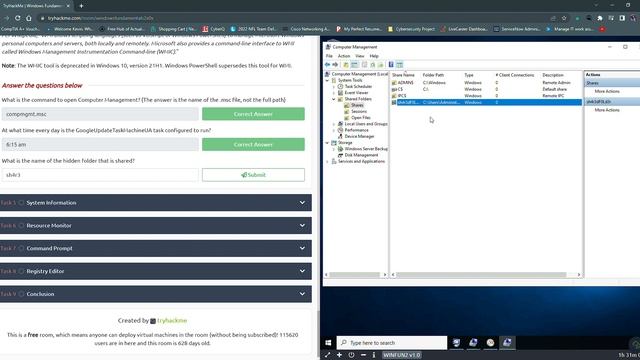Collapse the System Tools tree node

click(327, 80)
